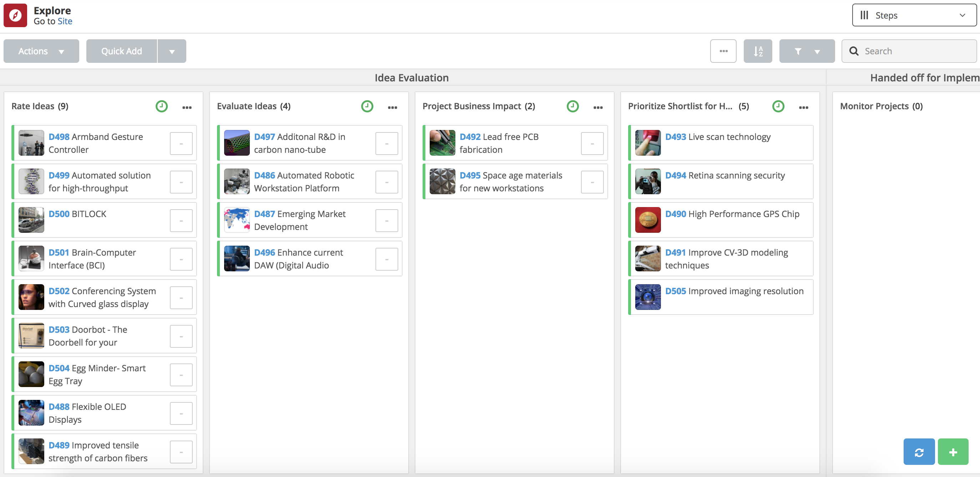Click the Quick Add button
The image size is (980, 477).
[x=121, y=51]
